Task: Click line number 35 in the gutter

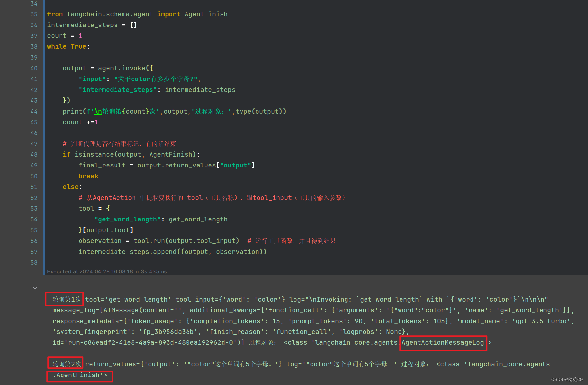Action: pos(34,14)
